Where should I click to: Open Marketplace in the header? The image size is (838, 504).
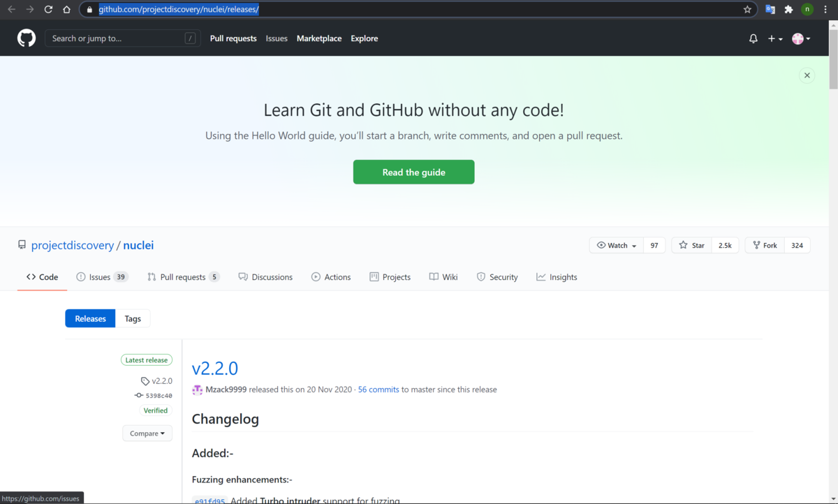pyautogui.click(x=319, y=38)
